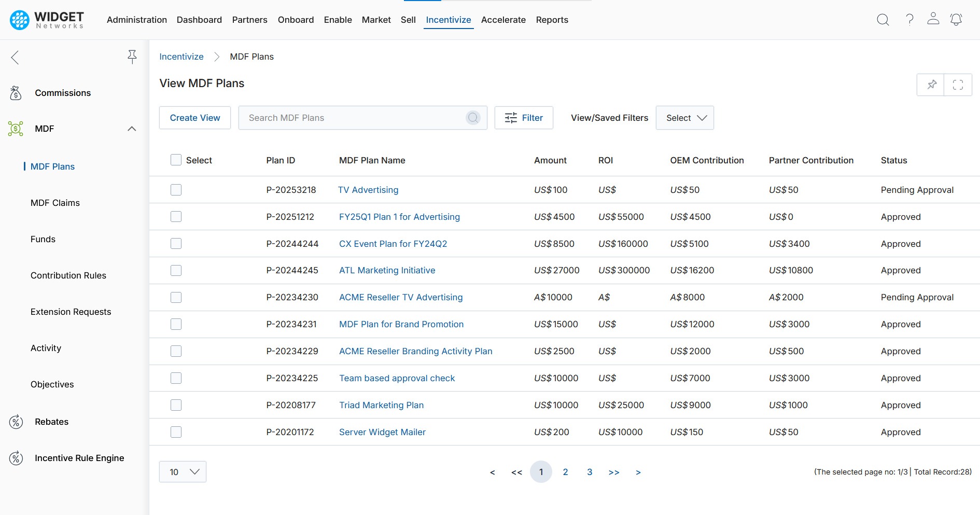The width and height of the screenshot is (980, 515).
Task: Click the Rebates percent icon in sidebar
Action: coord(16,422)
